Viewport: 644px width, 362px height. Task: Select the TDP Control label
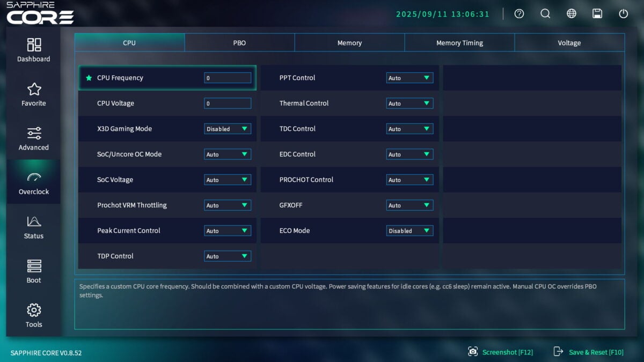[x=115, y=256]
